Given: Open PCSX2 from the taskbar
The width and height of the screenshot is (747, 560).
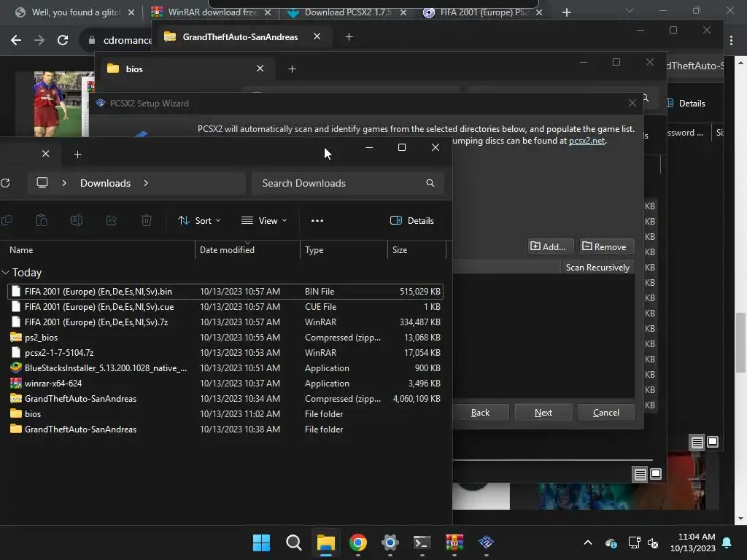Looking at the screenshot, I should (x=486, y=542).
